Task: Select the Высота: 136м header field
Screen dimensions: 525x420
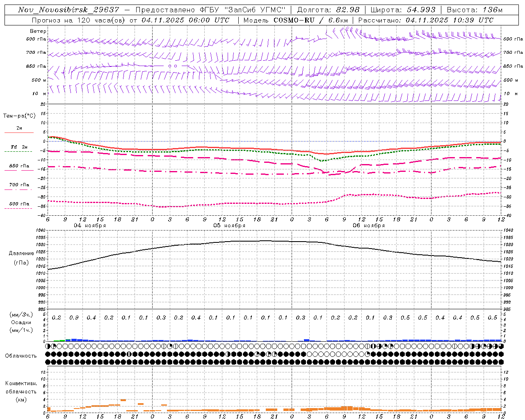Action: click(475, 10)
